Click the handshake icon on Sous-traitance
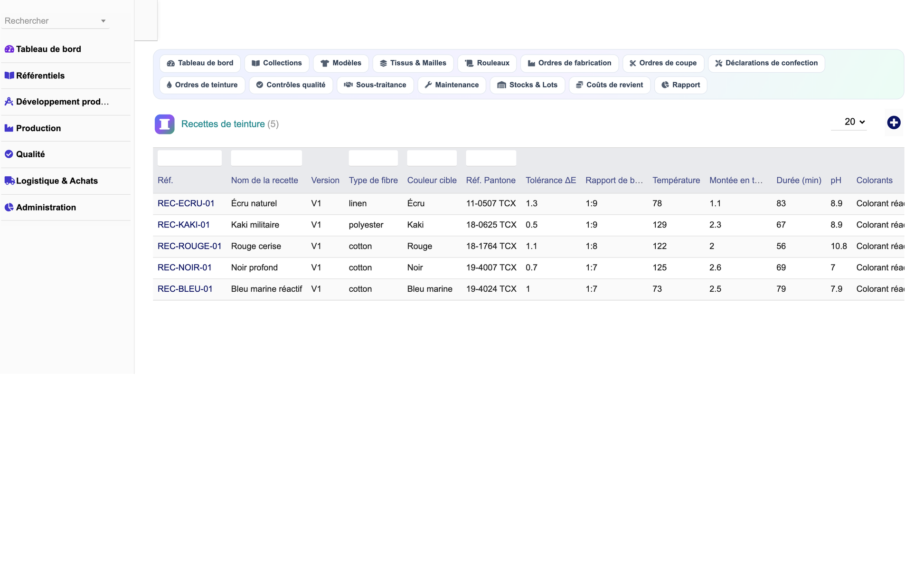Image resolution: width=924 pixels, height=572 pixels. tap(348, 85)
